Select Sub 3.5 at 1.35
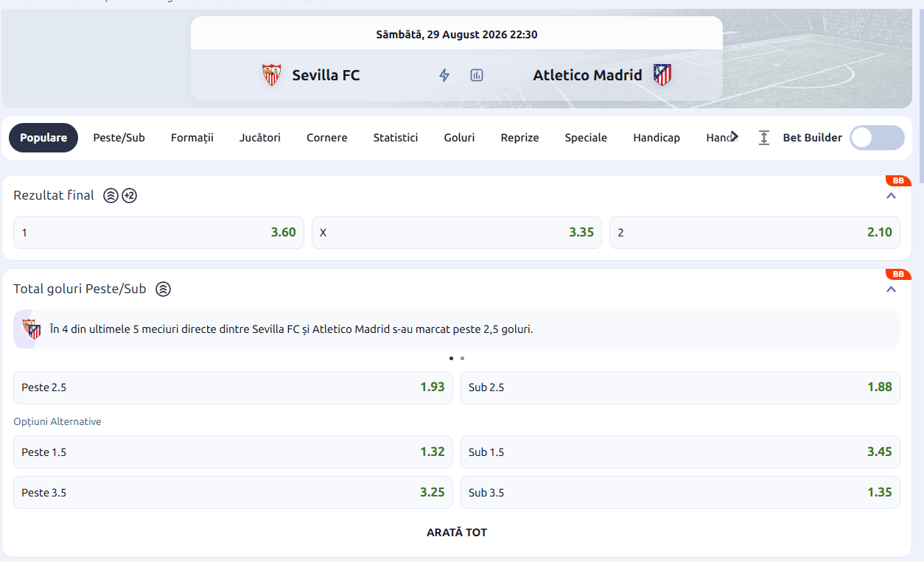The height and width of the screenshot is (562, 924). coord(680,493)
